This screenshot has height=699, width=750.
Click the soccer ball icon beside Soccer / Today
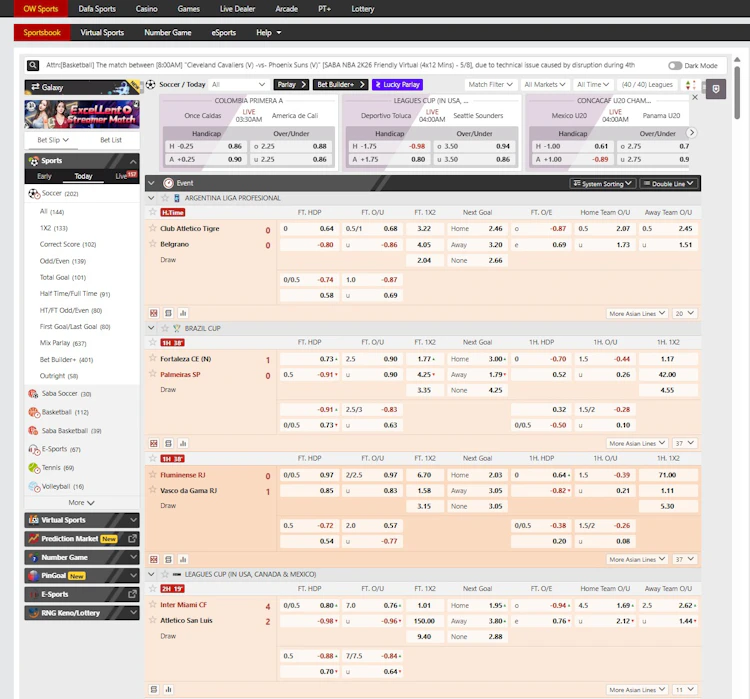151,85
